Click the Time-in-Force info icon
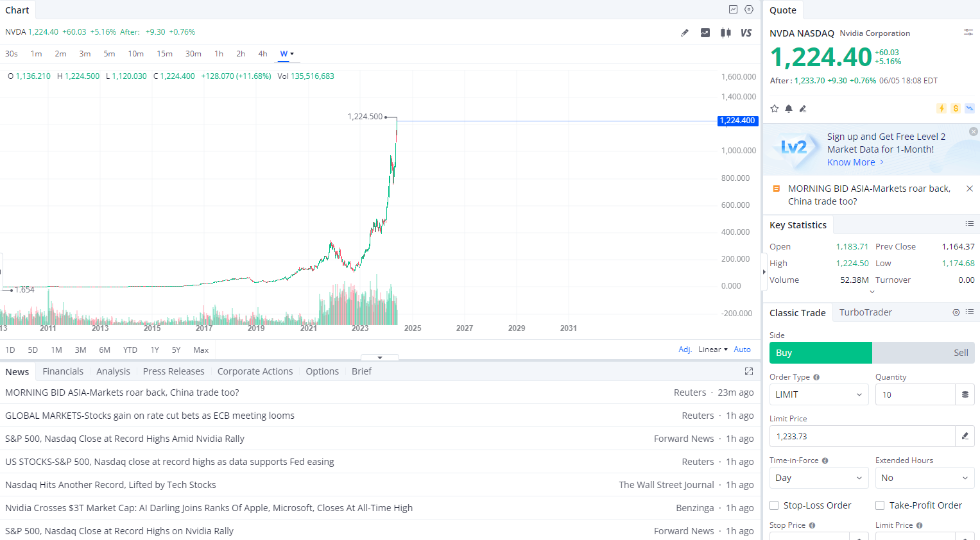980x540 pixels. pyautogui.click(x=825, y=460)
